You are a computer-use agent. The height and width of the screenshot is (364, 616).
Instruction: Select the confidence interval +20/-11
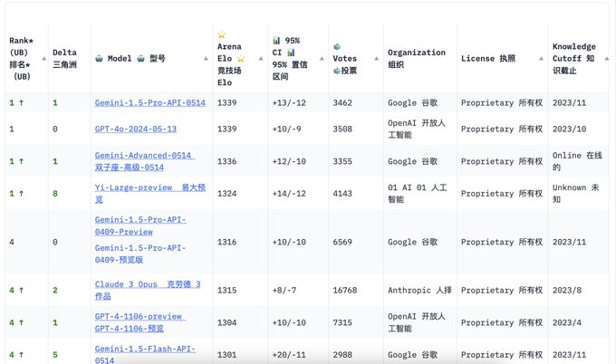click(x=289, y=355)
